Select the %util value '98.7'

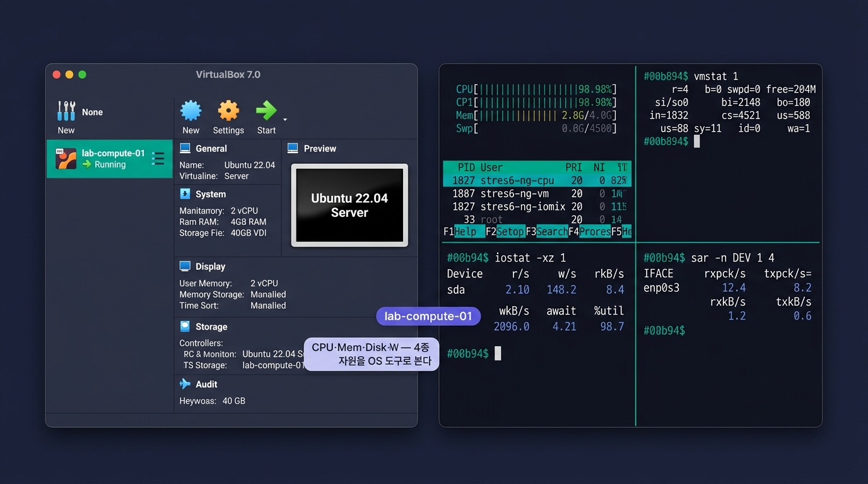pos(612,326)
